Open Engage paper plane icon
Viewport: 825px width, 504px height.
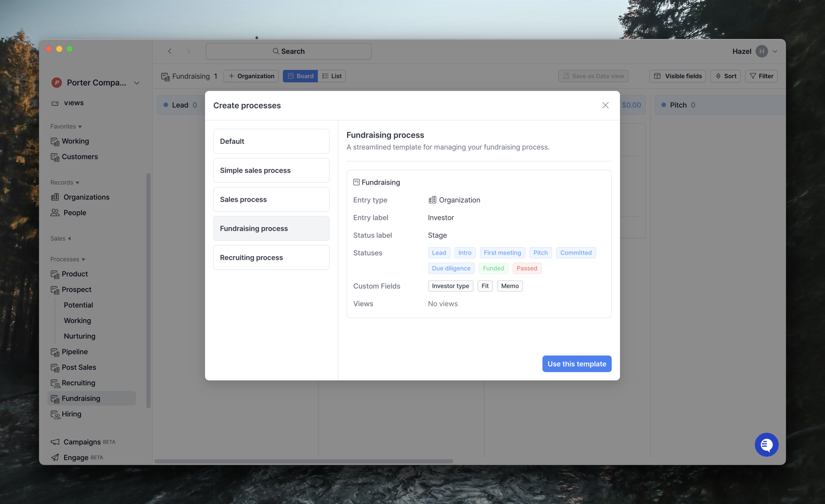pos(55,458)
